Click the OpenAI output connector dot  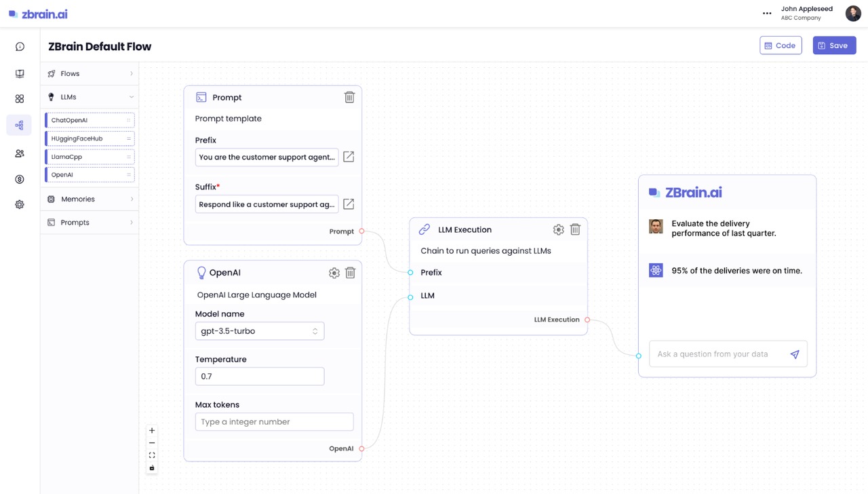coord(361,449)
